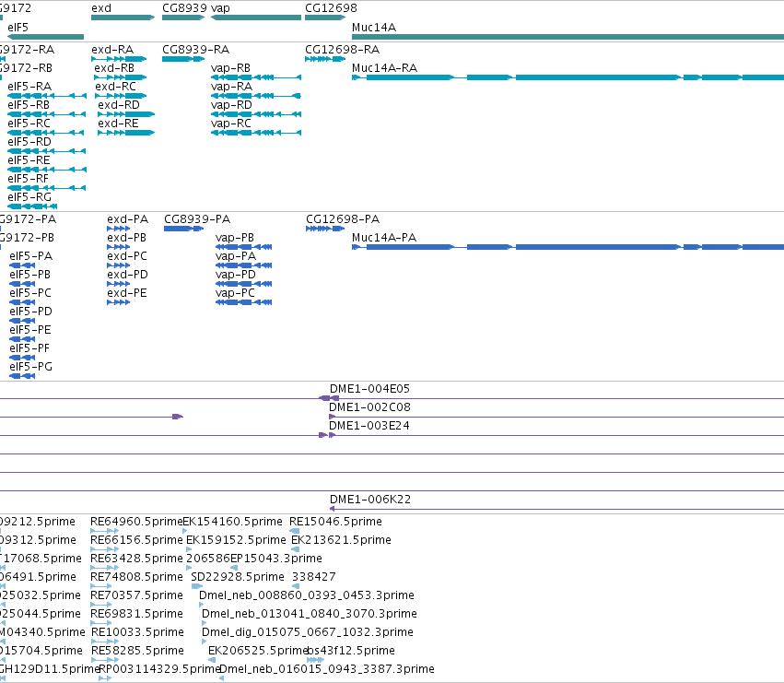Viewport: 784px width, 683px height.
Task: Click EST RE10033.5prime
Action: point(137,633)
